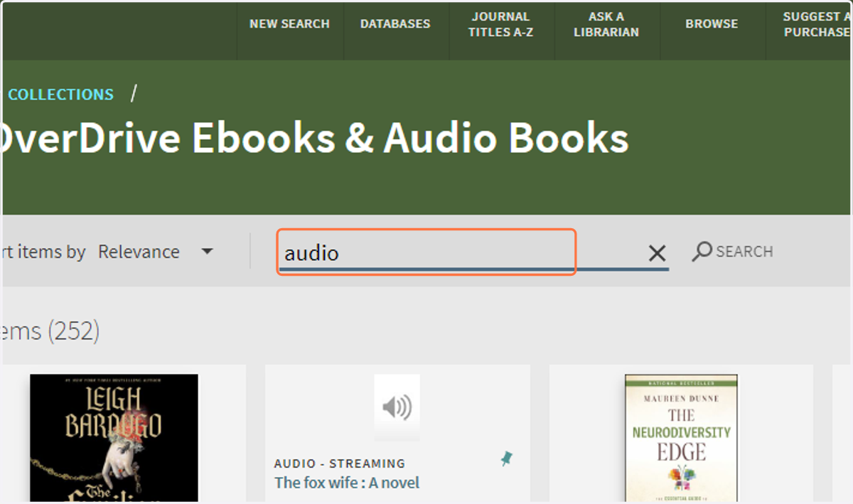The image size is (853, 504).
Task: Open the Leigh Bardugo book cover
Action: click(x=114, y=438)
